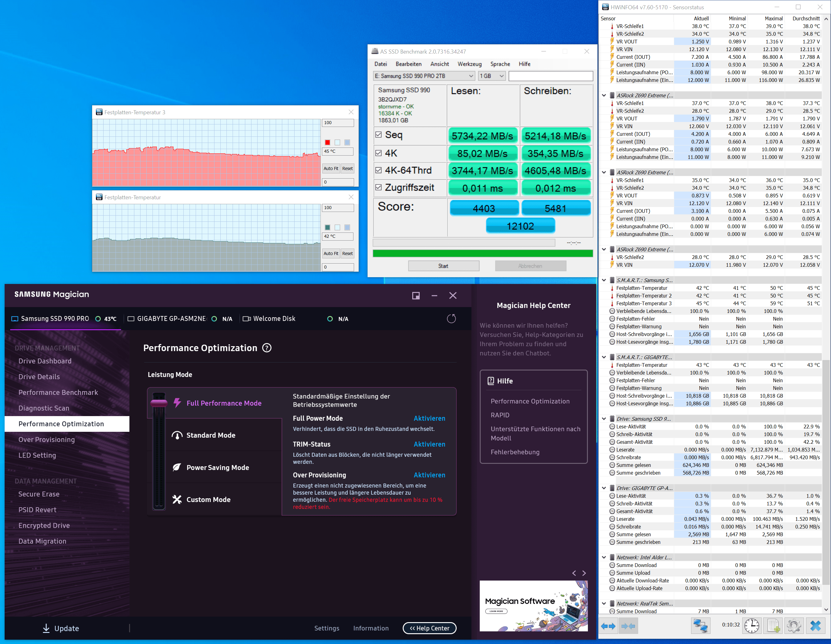The image size is (831, 644).
Task: Uncheck the 4K-64Thrd test checkbox
Action: coord(379,170)
